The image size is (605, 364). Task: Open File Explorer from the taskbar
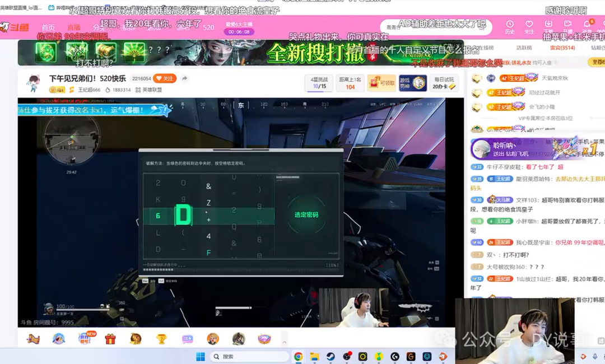[314, 357]
